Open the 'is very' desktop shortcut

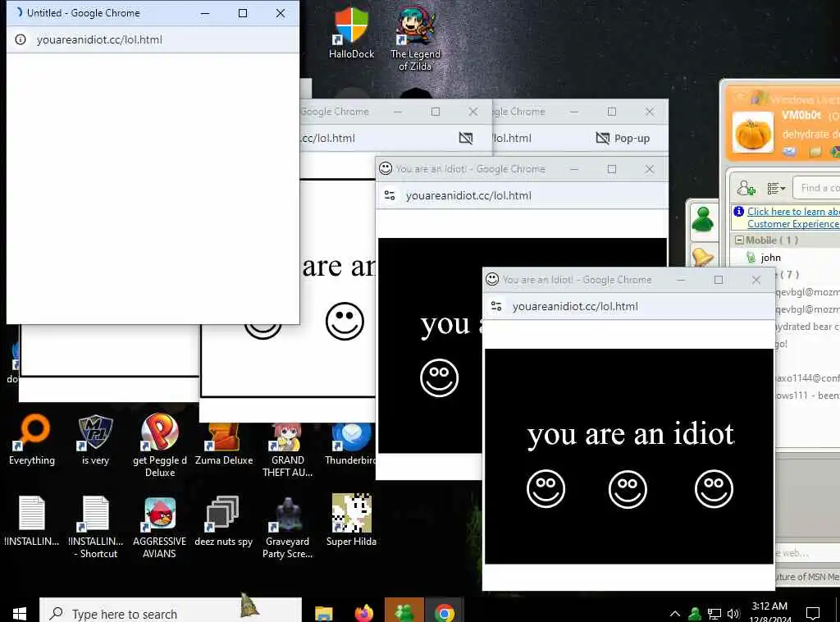(95, 439)
